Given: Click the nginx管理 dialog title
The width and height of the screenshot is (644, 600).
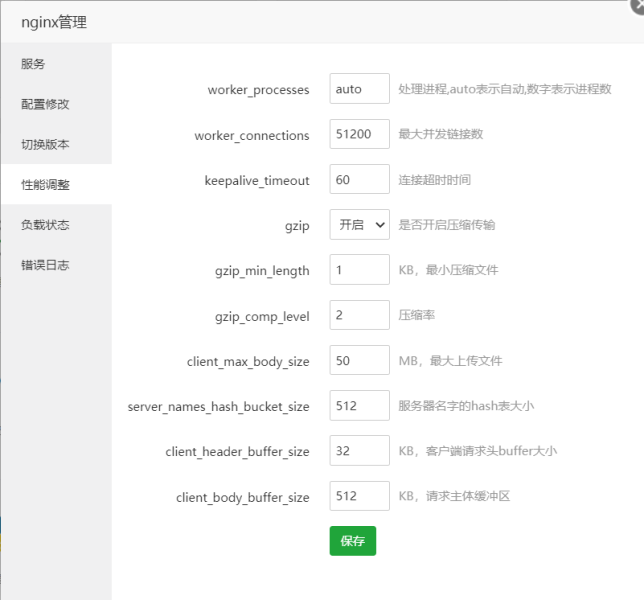Looking at the screenshot, I should click(x=54, y=22).
